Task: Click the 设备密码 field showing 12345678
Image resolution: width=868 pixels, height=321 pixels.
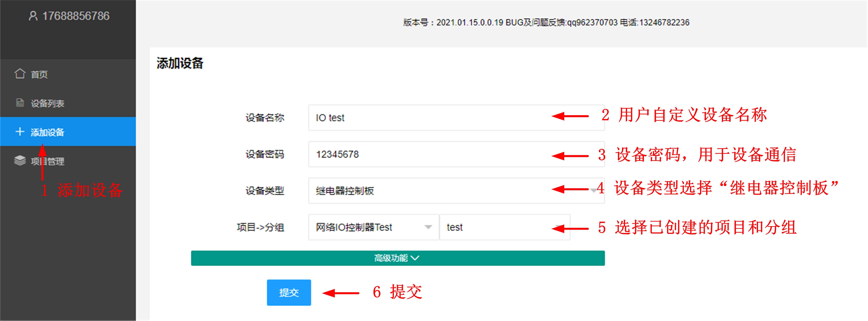Action: [428, 154]
